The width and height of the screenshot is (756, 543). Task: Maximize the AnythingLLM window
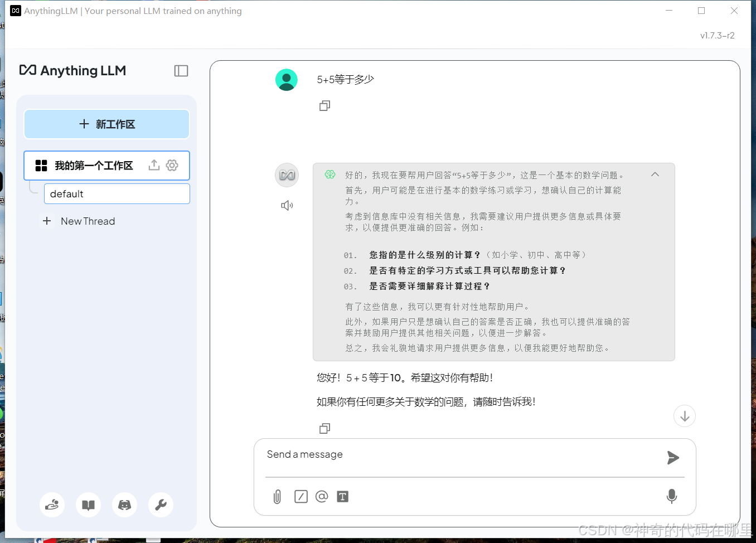tap(701, 11)
